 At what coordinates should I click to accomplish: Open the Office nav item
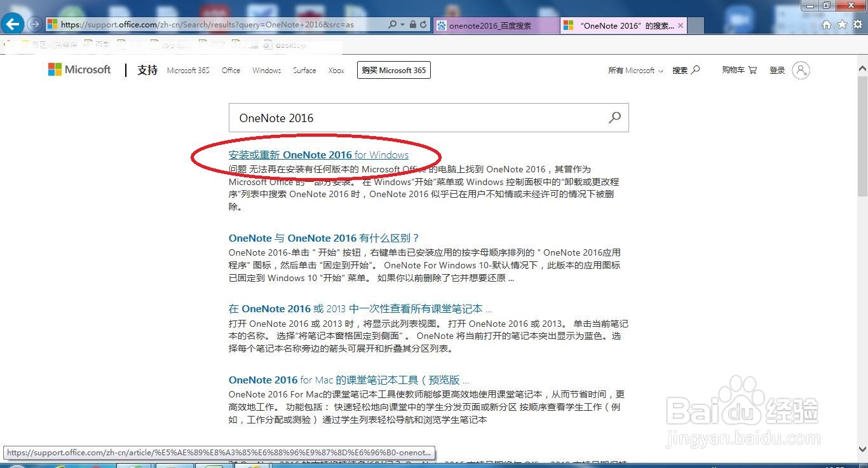coord(231,71)
